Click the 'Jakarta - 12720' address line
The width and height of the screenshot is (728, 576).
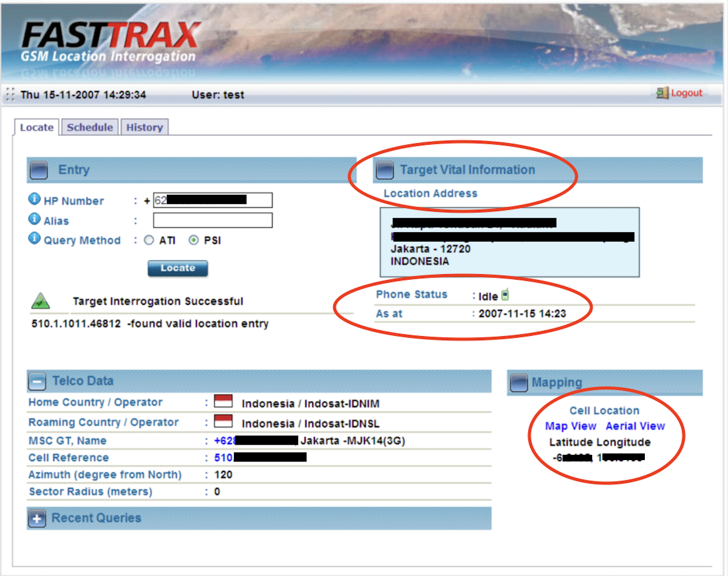pos(430,249)
